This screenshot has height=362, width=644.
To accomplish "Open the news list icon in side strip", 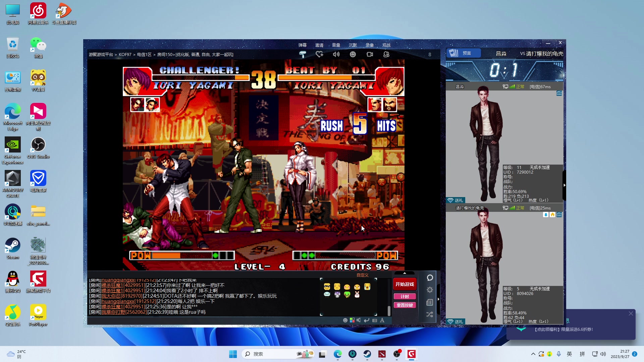I will 430,302.
